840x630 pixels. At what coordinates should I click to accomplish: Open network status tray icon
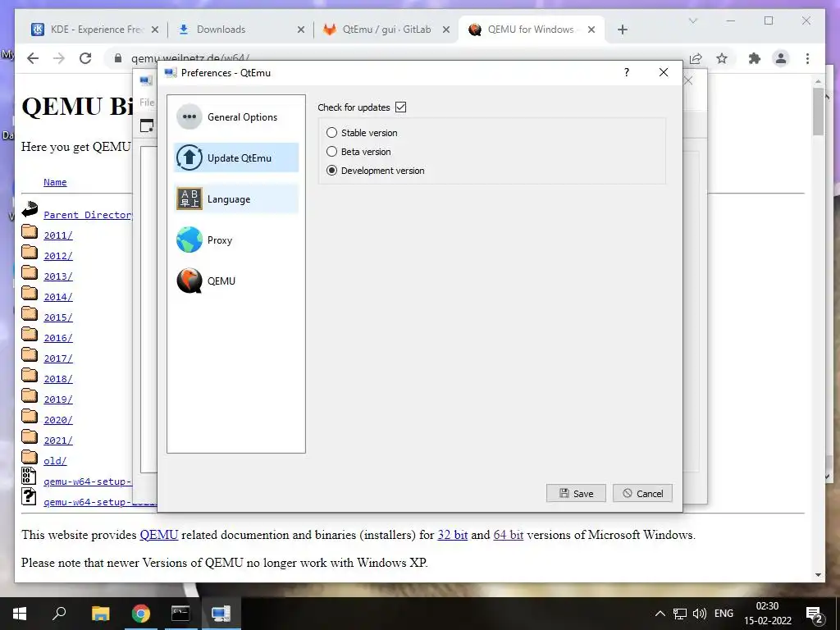680,614
